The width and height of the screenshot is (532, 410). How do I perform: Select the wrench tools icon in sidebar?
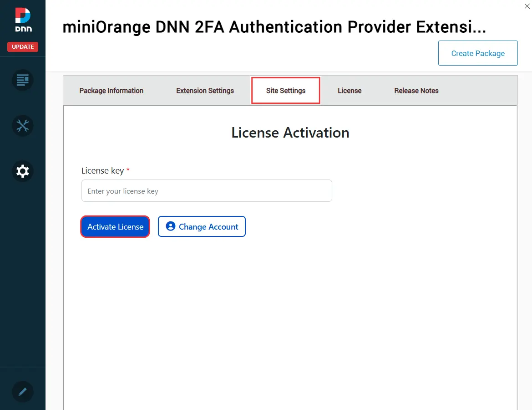pyautogui.click(x=22, y=126)
